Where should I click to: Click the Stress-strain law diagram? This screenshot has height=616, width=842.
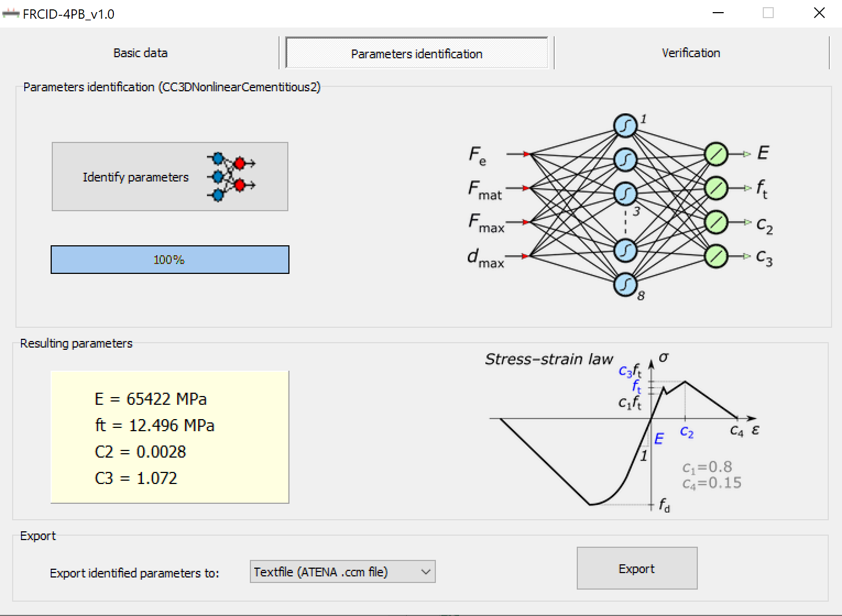[x=622, y=432]
